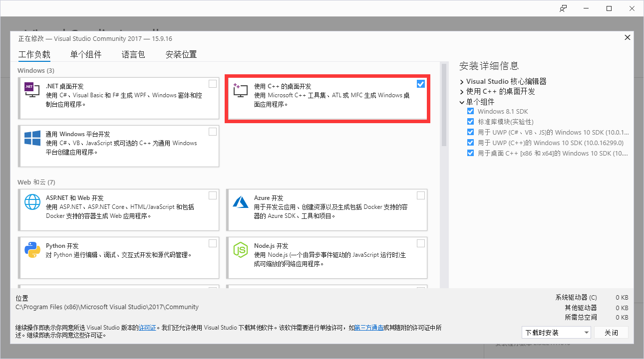Click the 系统驱动器 (C) size row
This screenshot has height=359, width=644.
pyautogui.click(x=592, y=298)
